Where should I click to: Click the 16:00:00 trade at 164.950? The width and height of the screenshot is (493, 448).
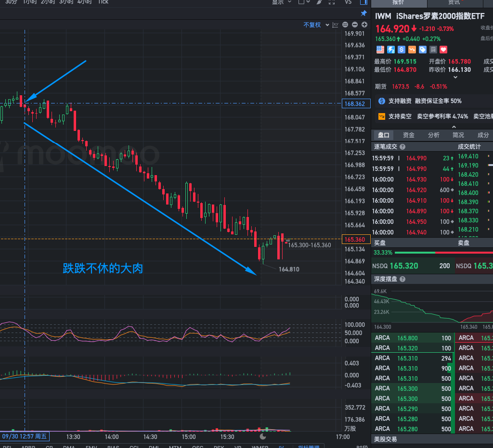coord(413,222)
